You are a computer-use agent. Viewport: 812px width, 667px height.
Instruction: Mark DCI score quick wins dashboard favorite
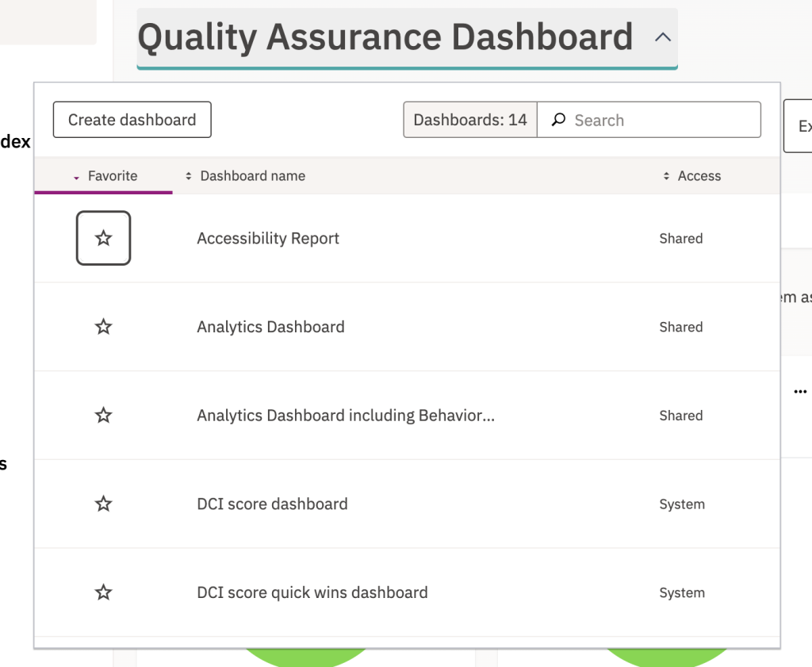pos(103,592)
